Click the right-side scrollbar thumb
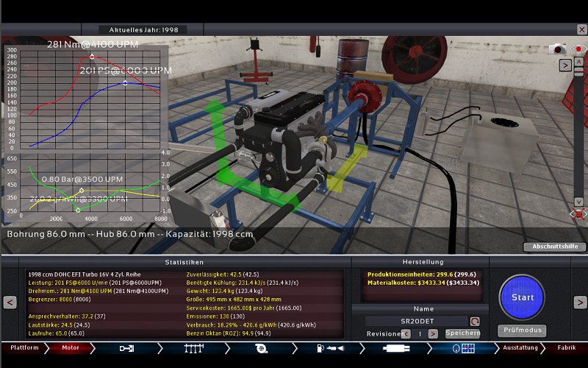This screenshot has height=368, width=588. click(x=578, y=71)
